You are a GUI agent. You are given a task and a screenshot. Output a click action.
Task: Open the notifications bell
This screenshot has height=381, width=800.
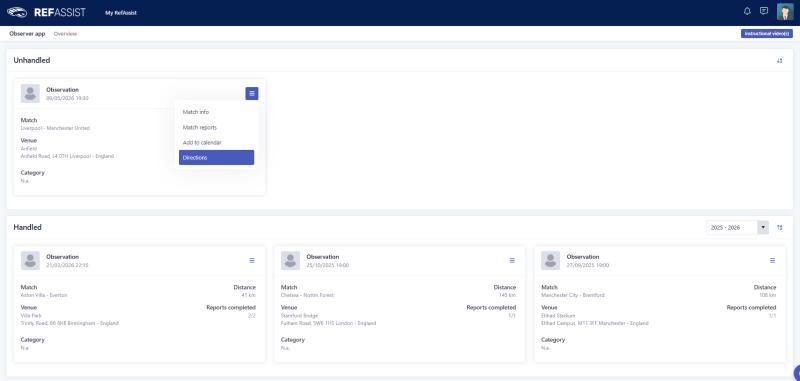pyautogui.click(x=747, y=11)
